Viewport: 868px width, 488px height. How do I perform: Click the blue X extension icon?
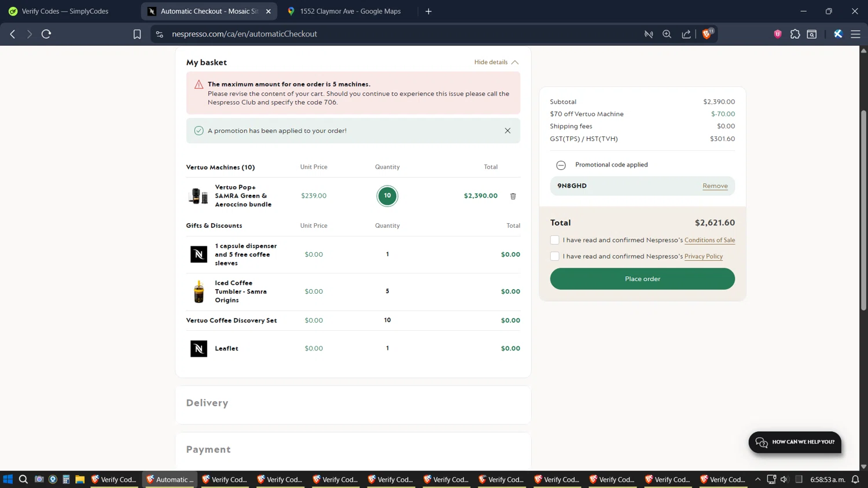[x=838, y=34]
